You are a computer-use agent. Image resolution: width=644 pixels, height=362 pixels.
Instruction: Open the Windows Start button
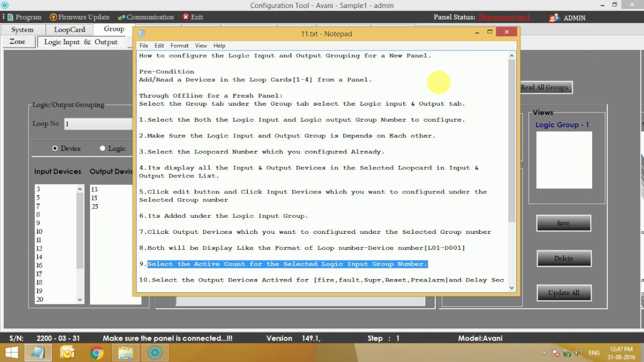[11, 352]
